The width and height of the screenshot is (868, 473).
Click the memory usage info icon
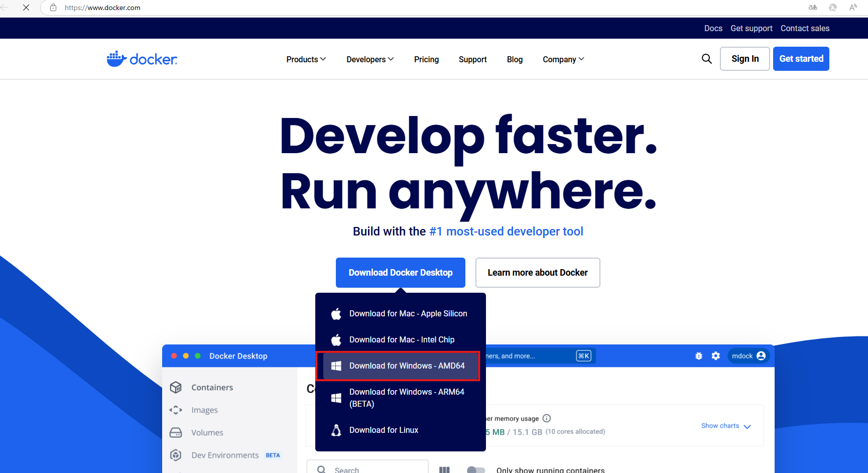547,418
